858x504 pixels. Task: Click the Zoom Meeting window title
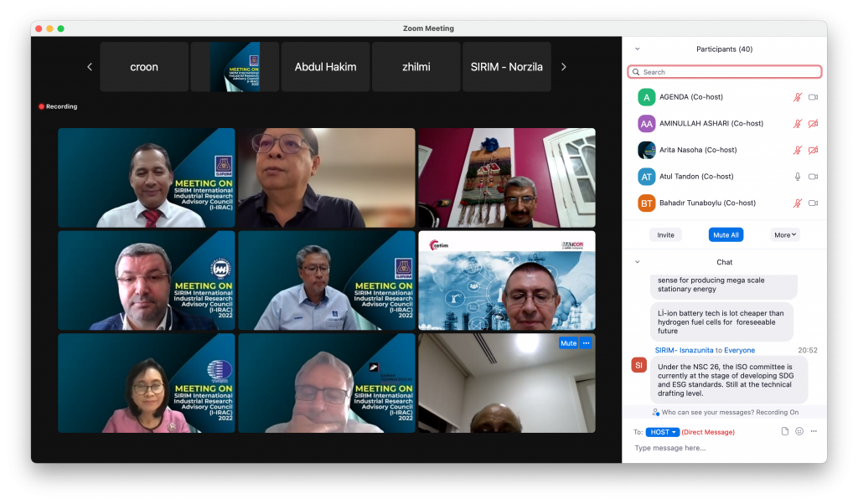tap(428, 28)
